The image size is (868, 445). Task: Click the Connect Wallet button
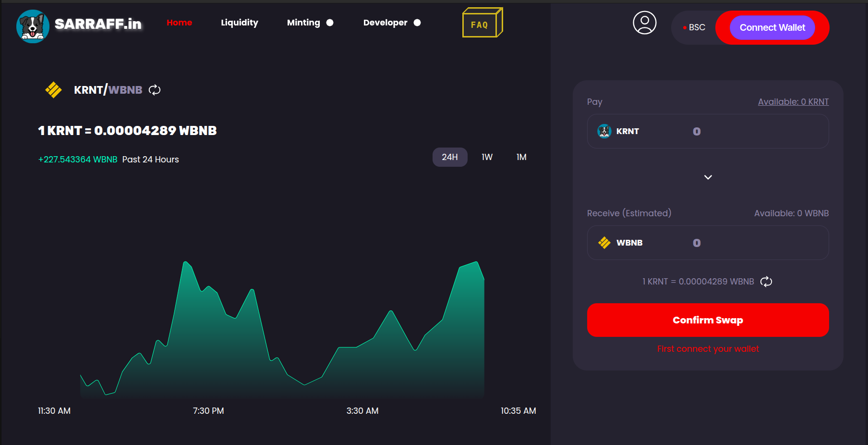[x=772, y=28]
